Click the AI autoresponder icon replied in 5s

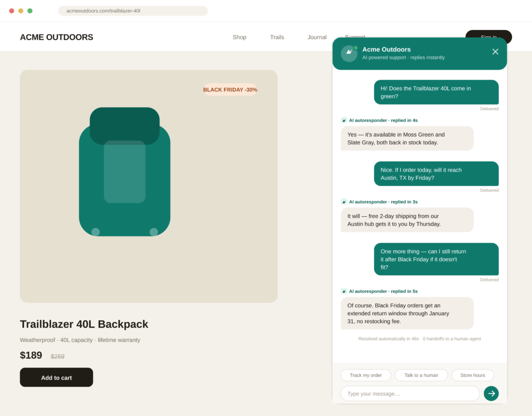tap(344, 291)
